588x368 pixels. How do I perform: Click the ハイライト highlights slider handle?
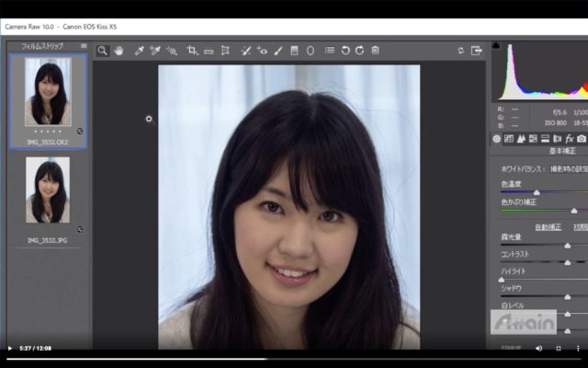pyautogui.click(x=502, y=280)
